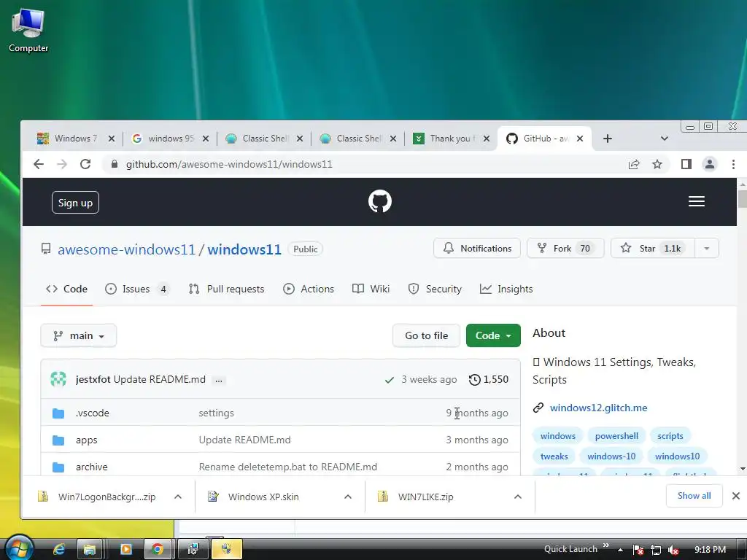The height and width of the screenshot is (560, 747).
Task: Fork the repository
Action: click(x=565, y=249)
